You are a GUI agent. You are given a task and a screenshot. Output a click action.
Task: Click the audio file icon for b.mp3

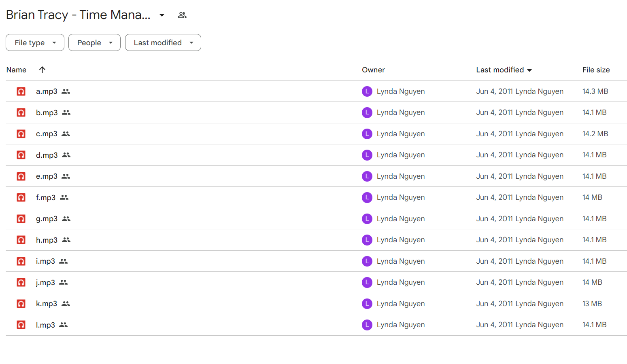21,112
